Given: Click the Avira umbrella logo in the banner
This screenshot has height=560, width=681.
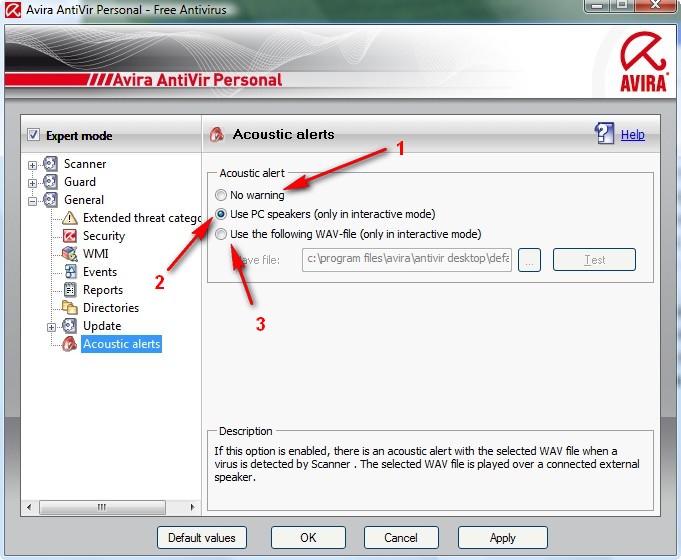Looking at the screenshot, I should (x=643, y=62).
